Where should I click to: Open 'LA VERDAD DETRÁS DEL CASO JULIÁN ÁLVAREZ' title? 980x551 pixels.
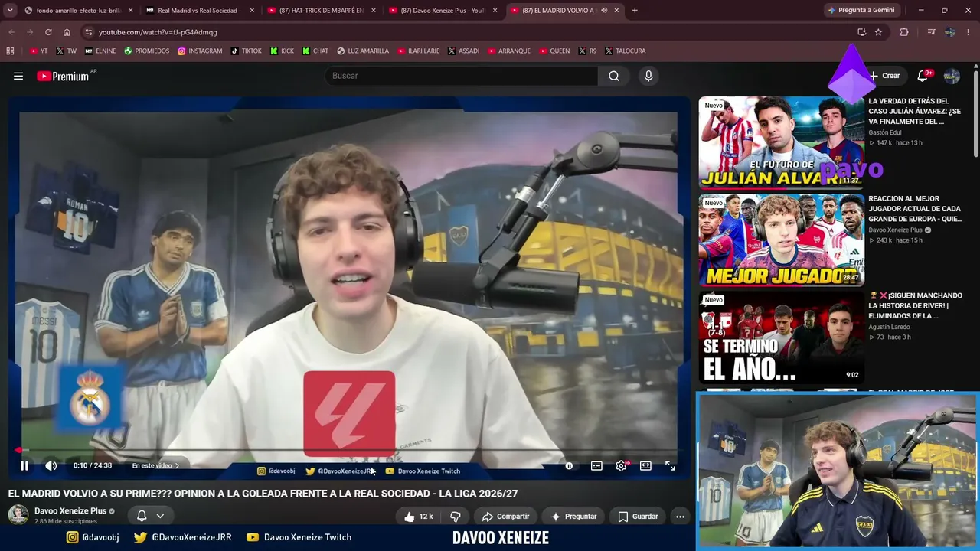pyautogui.click(x=914, y=111)
